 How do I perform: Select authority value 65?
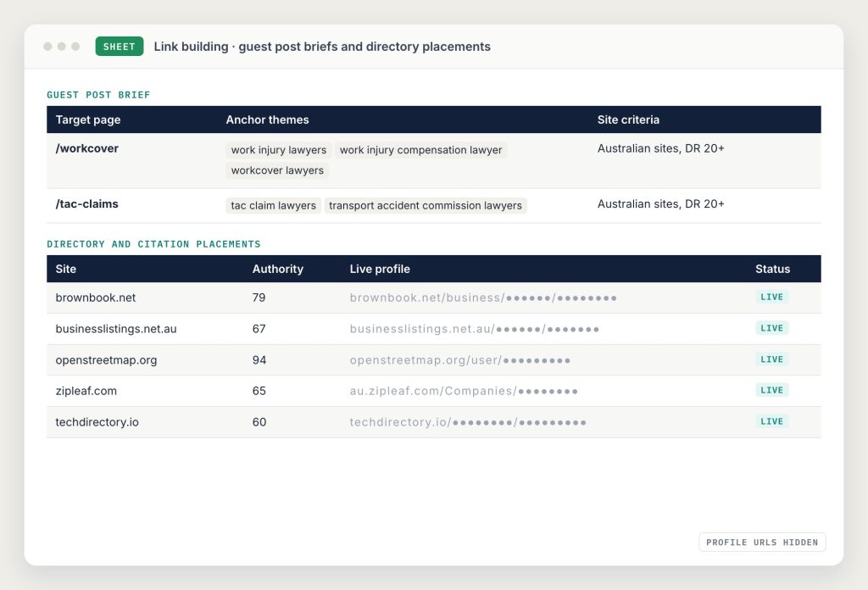click(x=259, y=391)
